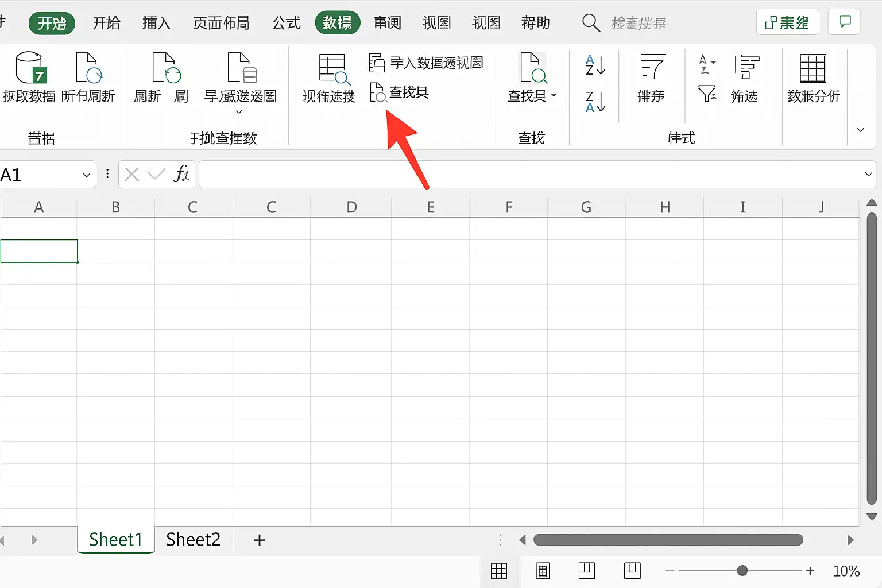Screen dimensions: 882x588
Task: Switch to the Sheet2 worksheet tab
Action: pos(193,540)
